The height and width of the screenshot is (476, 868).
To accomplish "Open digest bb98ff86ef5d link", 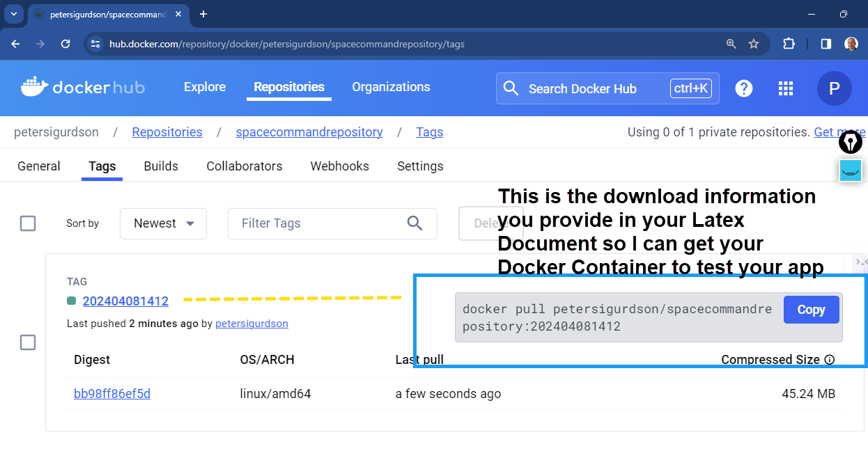I will point(112,394).
